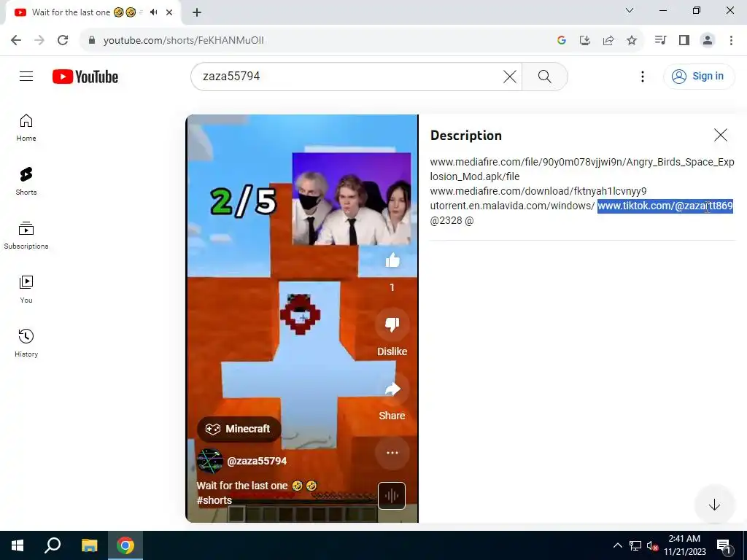Image resolution: width=747 pixels, height=560 pixels.
Task: Click the highlighted tiktok.com link text
Action: [665, 206]
